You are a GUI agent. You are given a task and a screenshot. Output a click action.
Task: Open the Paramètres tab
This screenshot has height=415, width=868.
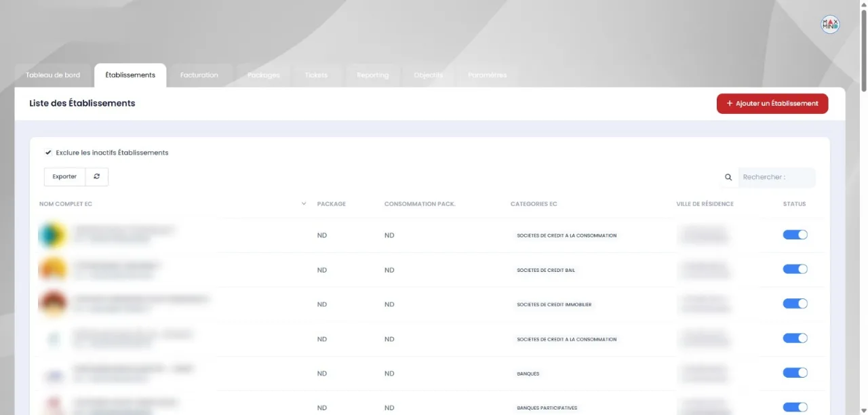coord(488,75)
